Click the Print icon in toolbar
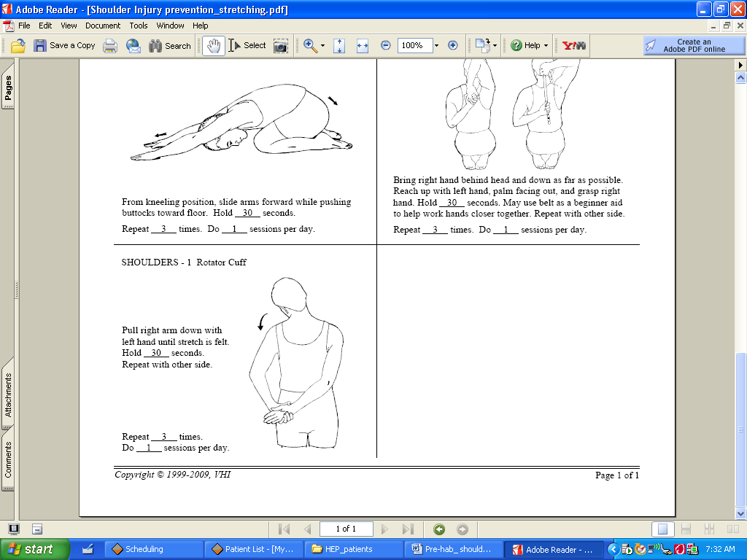The height and width of the screenshot is (560, 747). coord(110,46)
